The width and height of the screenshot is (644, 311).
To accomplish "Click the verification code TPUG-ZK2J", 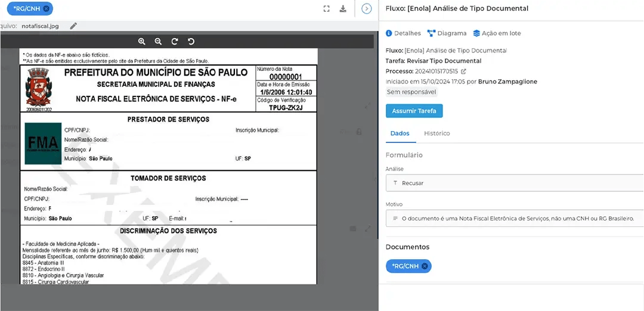I will click(x=286, y=108).
